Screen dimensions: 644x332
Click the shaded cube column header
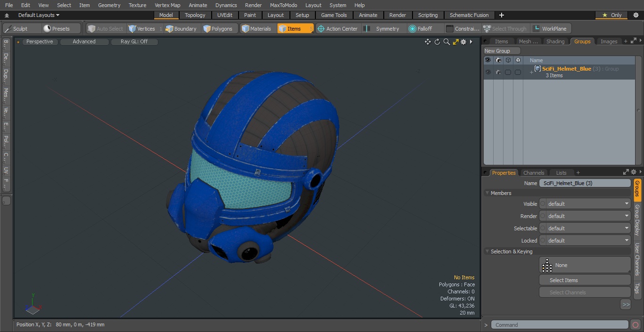tap(518, 60)
